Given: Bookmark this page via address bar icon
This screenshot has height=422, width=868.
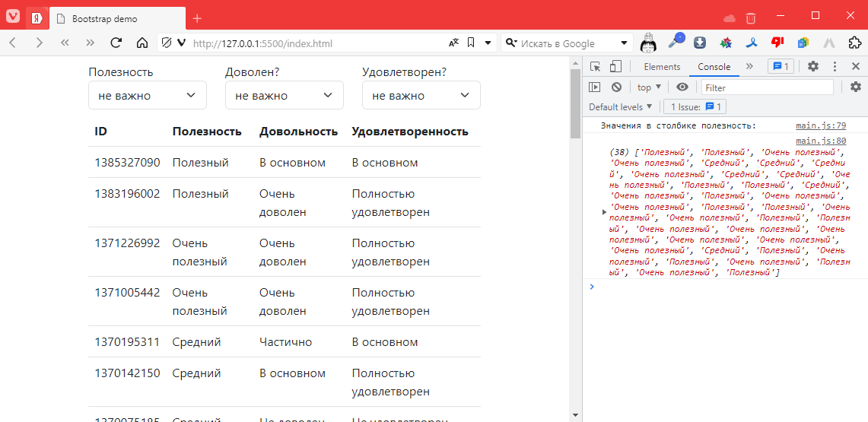Looking at the screenshot, I should coord(471,43).
